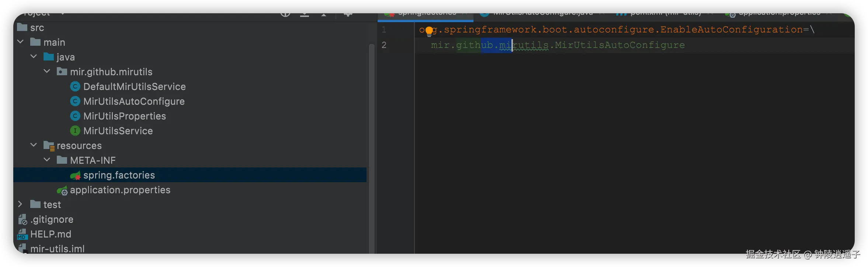868x267 pixels.
Task: Open MirUtilsService in the project tree
Action: (x=118, y=131)
